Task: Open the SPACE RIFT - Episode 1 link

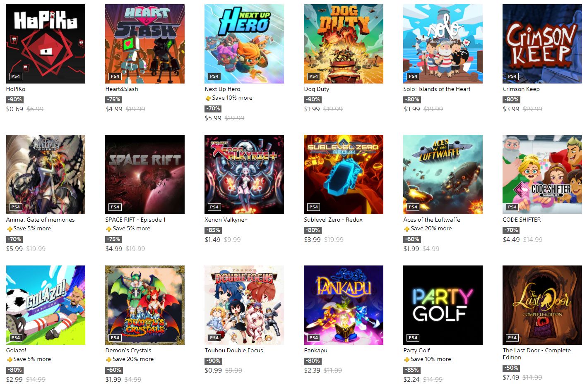Action: pos(135,220)
